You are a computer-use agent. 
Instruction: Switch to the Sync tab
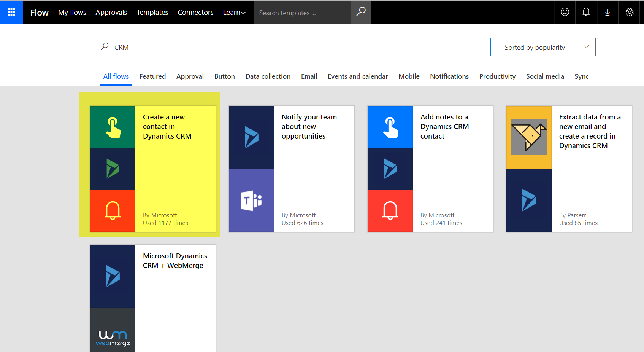582,76
